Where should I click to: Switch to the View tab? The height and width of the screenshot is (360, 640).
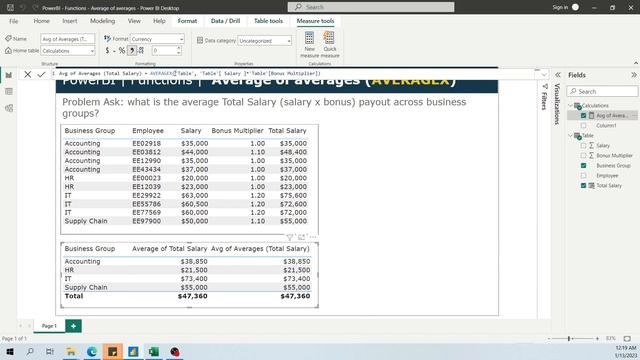pyautogui.click(x=134, y=21)
